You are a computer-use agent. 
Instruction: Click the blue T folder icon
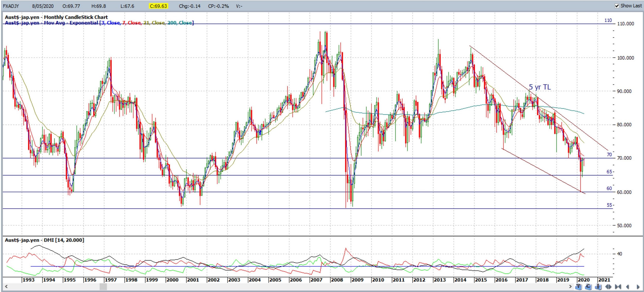(x=579, y=287)
